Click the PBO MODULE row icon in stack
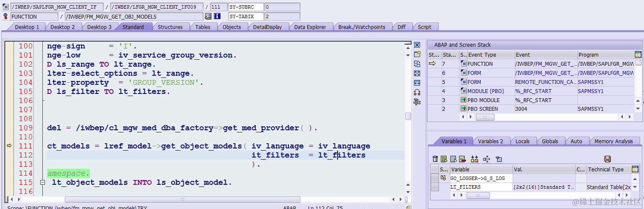 pos(463,100)
